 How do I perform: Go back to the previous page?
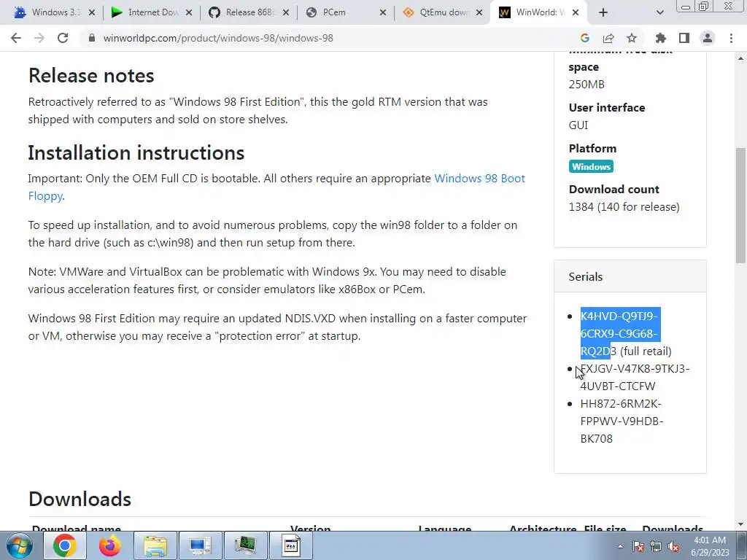click(x=16, y=38)
